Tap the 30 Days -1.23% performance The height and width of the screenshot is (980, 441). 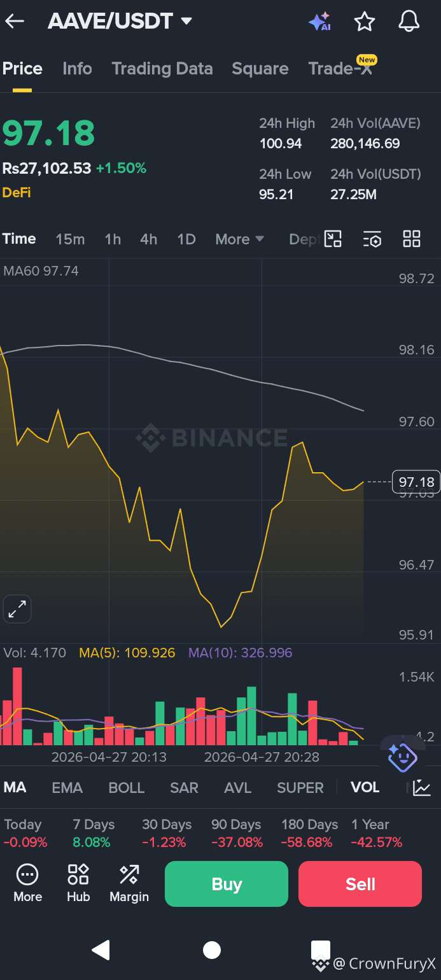(x=167, y=833)
